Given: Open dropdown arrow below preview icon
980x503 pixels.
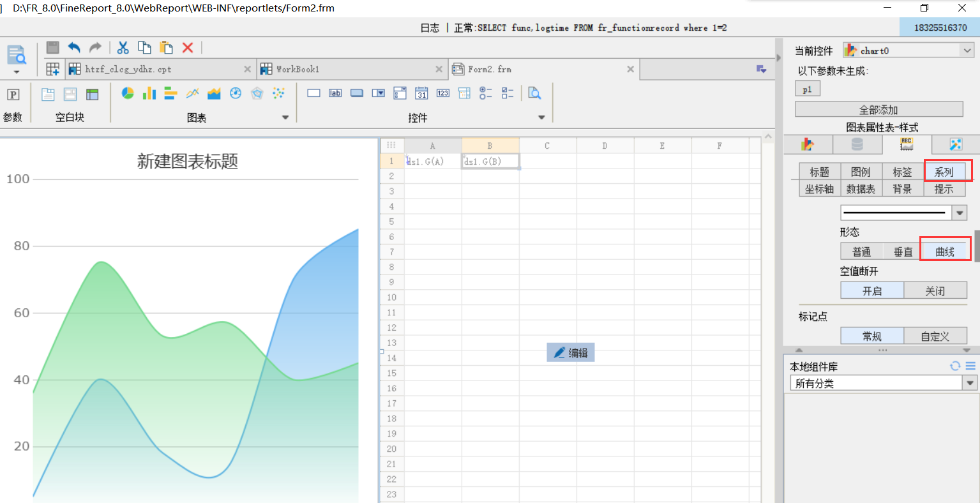Looking at the screenshot, I should 17,72.
